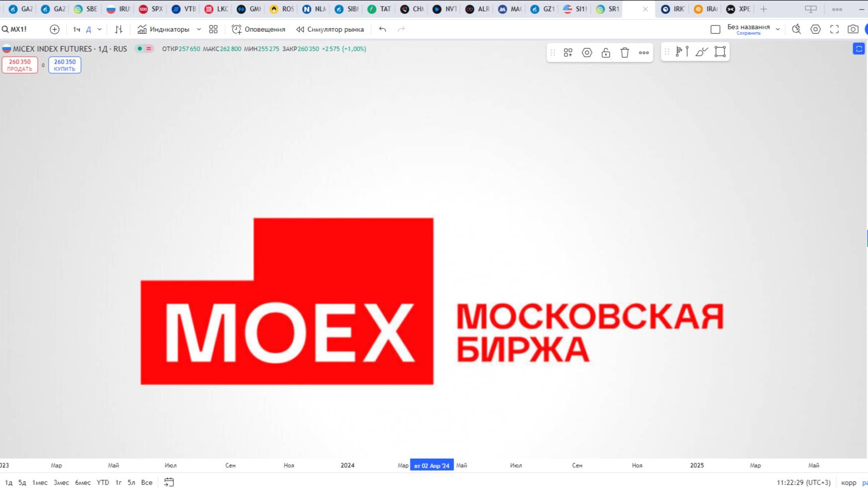Expand the timeframe dropdown chevron

[x=99, y=29]
